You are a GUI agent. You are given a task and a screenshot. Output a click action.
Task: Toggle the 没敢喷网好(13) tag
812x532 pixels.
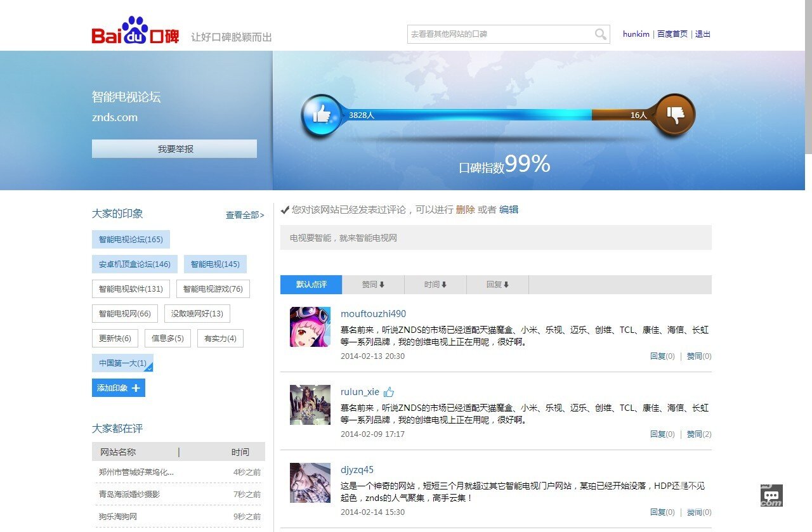pos(197,314)
